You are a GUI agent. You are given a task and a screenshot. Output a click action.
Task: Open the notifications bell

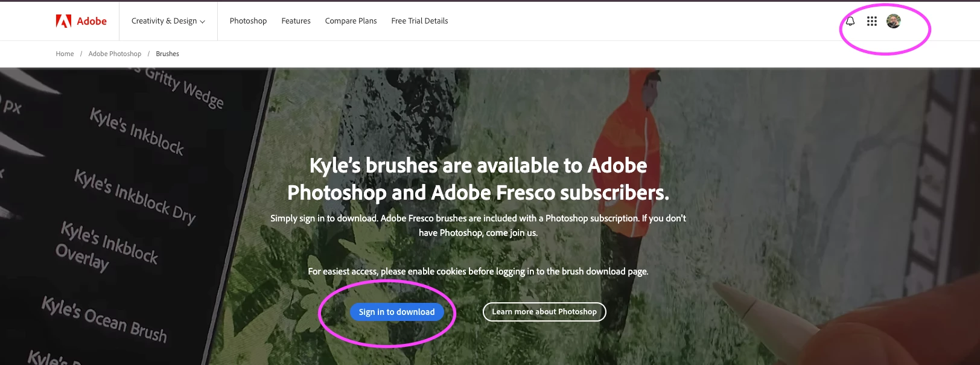(850, 21)
